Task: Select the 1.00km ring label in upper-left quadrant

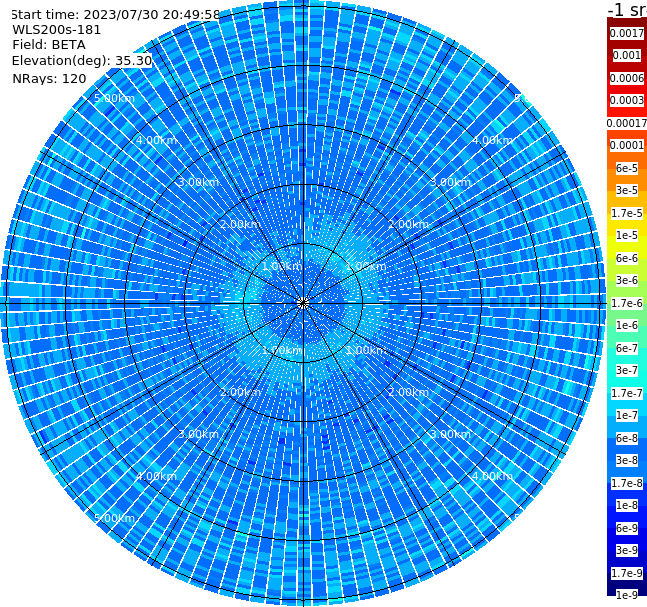Action: (283, 266)
